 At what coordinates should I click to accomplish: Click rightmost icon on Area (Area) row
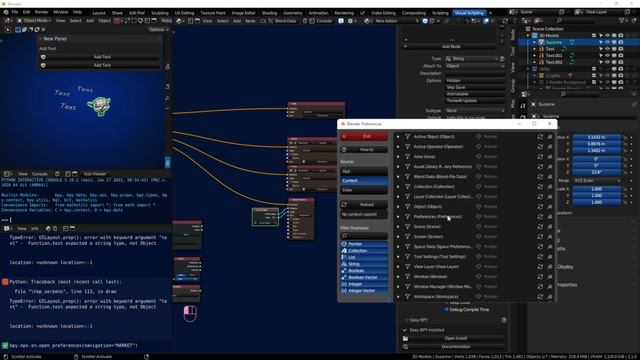(x=549, y=157)
